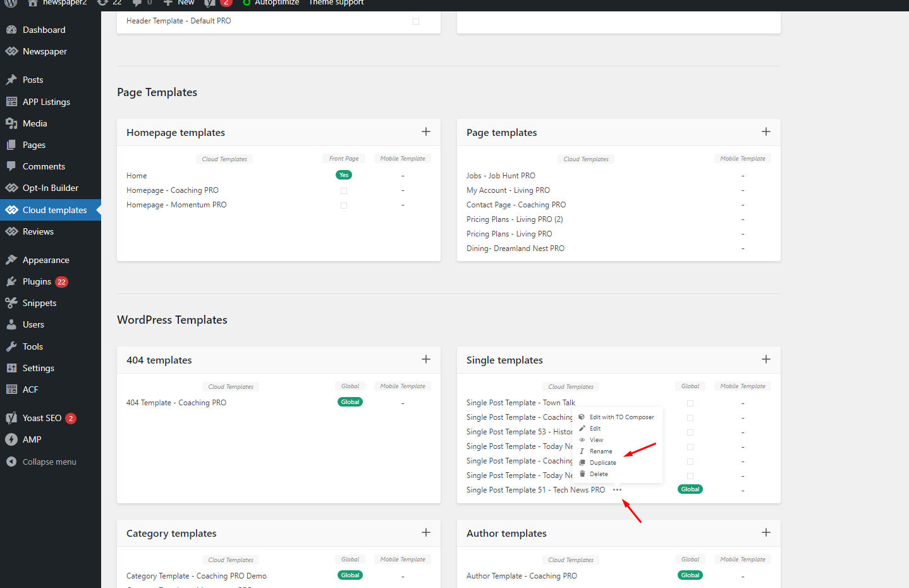Add a new Single template
The height and width of the screenshot is (588, 909).
(766, 359)
